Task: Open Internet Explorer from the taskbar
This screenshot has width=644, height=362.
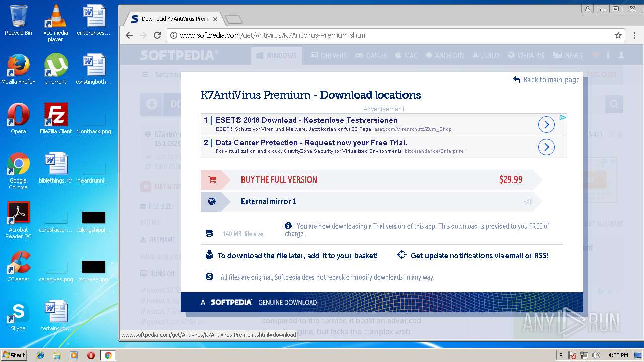Action: (40, 355)
